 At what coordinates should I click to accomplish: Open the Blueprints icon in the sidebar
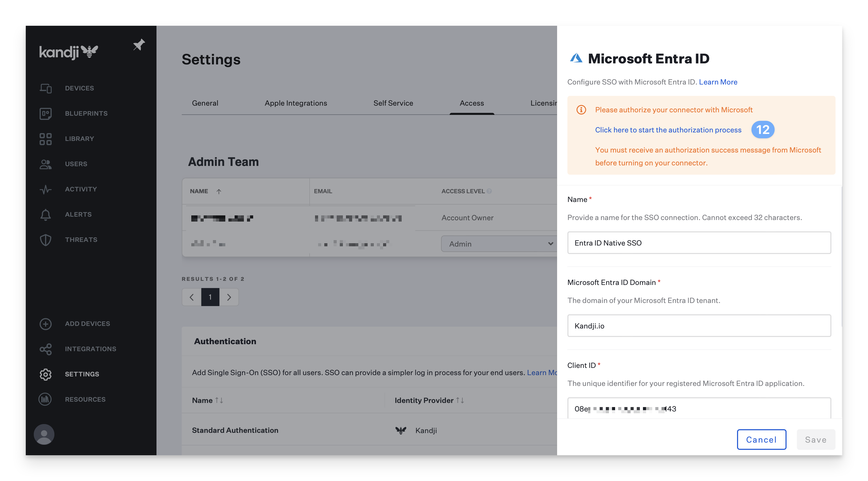pyautogui.click(x=45, y=114)
